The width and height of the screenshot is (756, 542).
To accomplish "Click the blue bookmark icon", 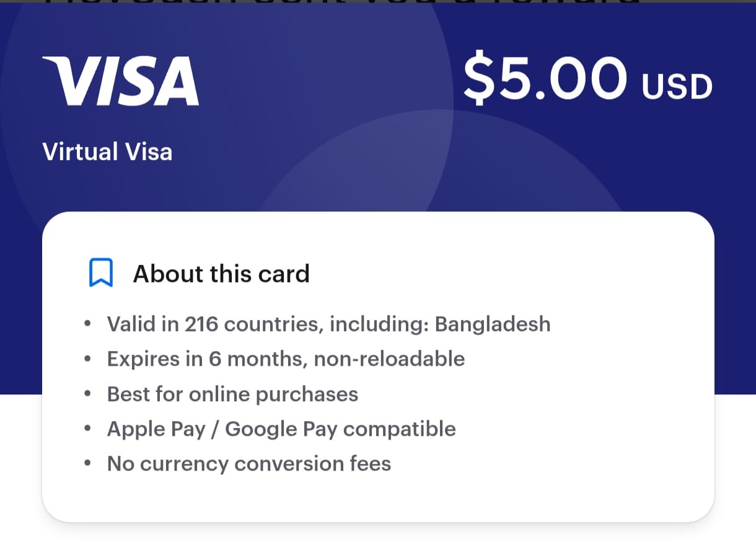I will (100, 273).
